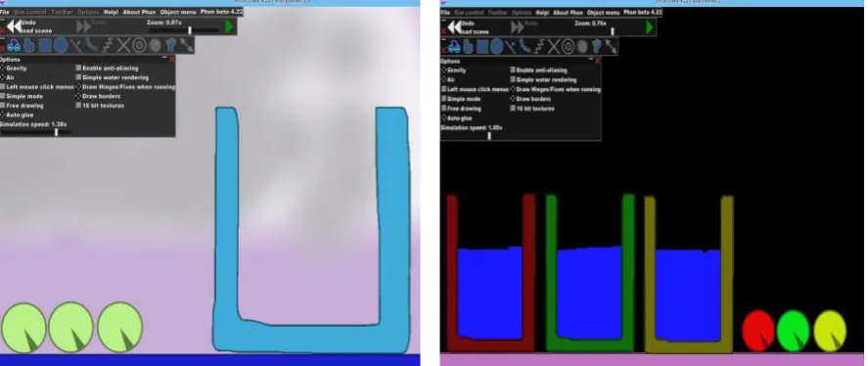Select the box tool in left window
Image resolution: width=868 pixels, height=366 pixels.
click(x=45, y=46)
